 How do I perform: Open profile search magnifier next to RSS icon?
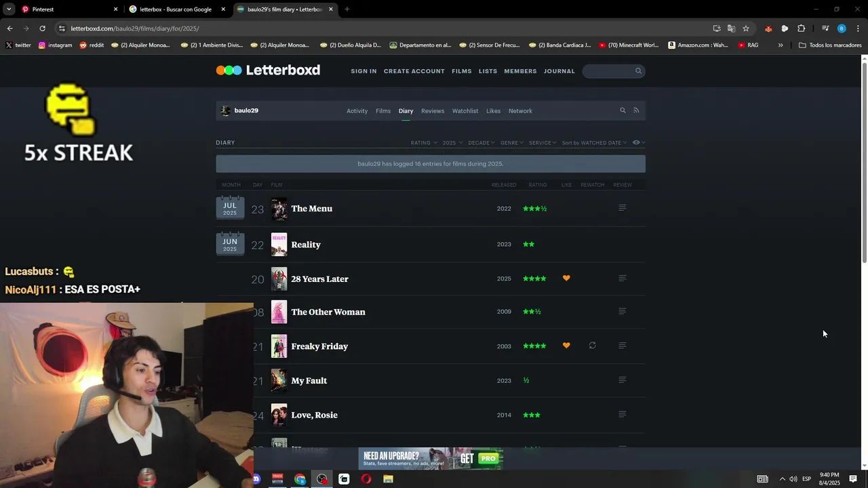click(x=623, y=110)
